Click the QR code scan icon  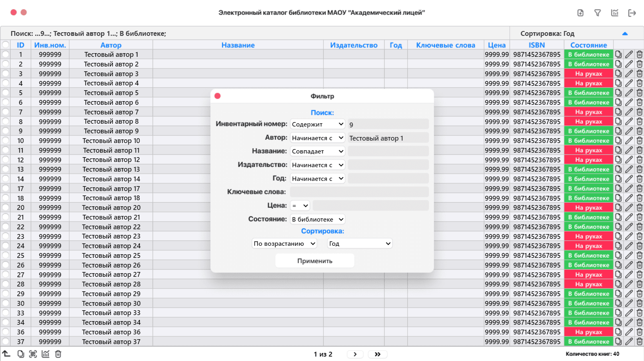[33, 354]
